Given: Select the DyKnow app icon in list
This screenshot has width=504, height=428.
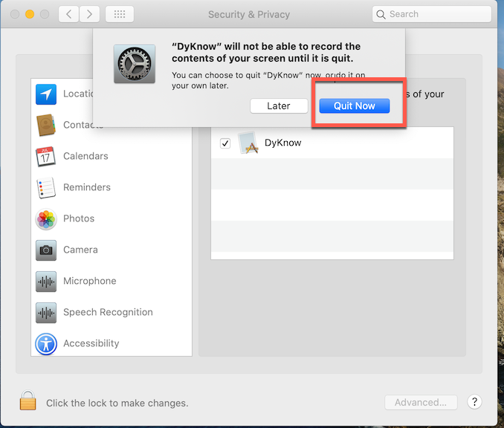Looking at the screenshot, I should coord(248,143).
